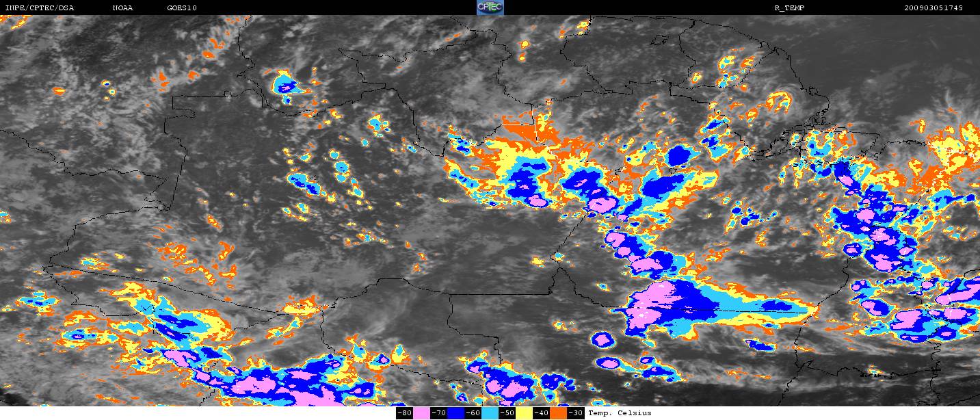Click the 'GOES10' satellite label
The height and width of the screenshot is (420, 980).
(x=181, y=8)
